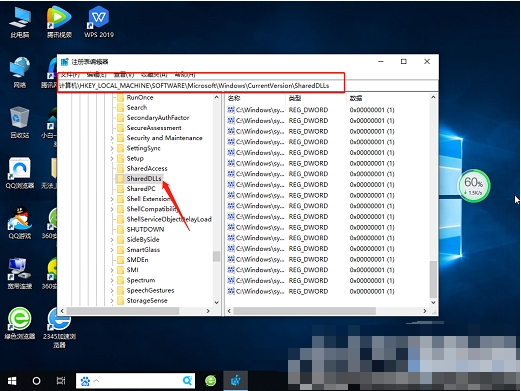Viewport: 521px width, 391px height.
Task: Open the 2345加速浏览器 desktop shortcut
Action: pos(59,327)
